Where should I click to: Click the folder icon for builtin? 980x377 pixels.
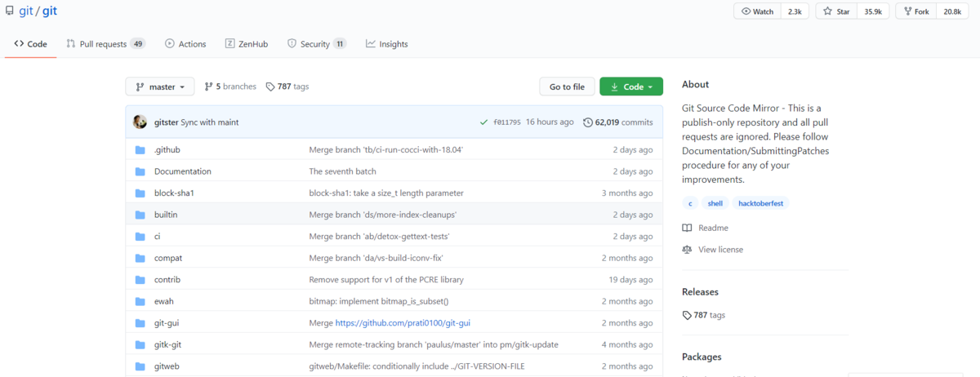click(140, 215)
